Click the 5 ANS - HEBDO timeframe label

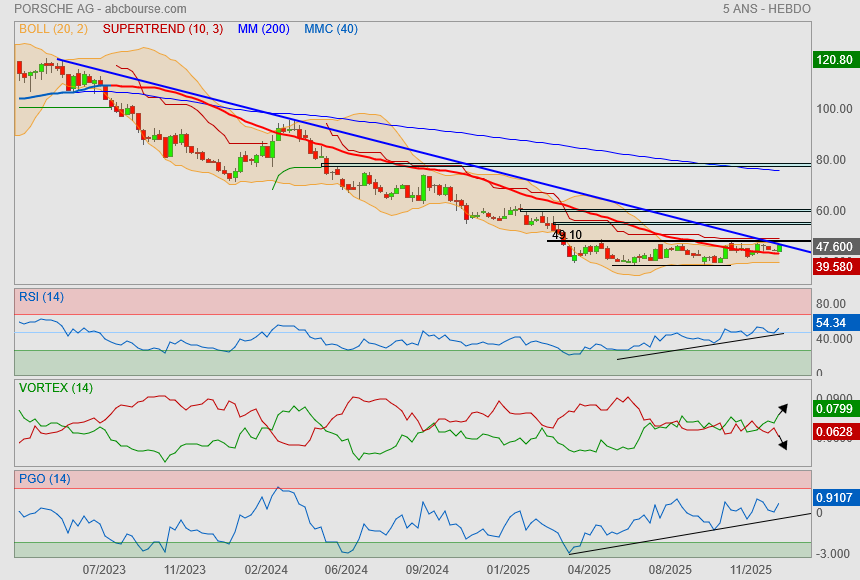(766, 9)
